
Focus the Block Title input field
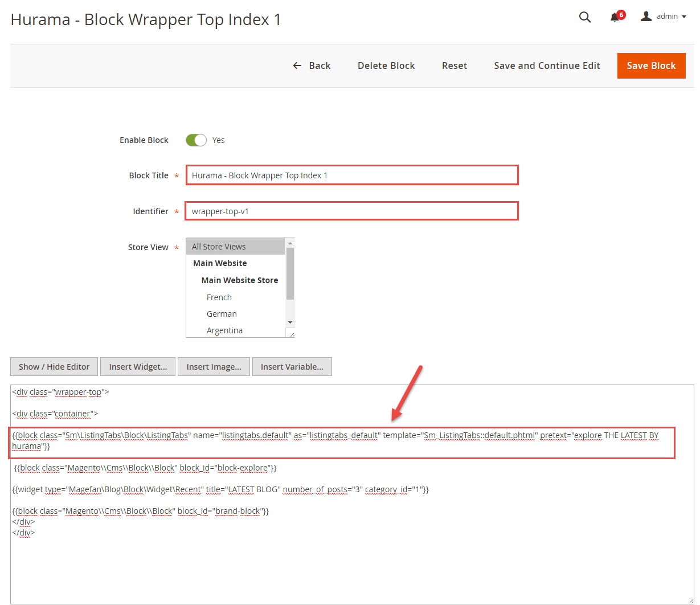(x=352, y=175)
